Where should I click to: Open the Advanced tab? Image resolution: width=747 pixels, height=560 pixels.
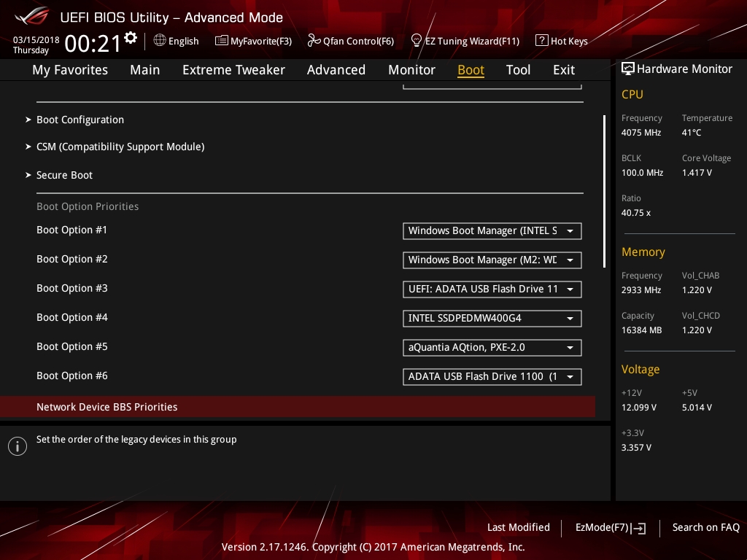(x=336, y=70)
